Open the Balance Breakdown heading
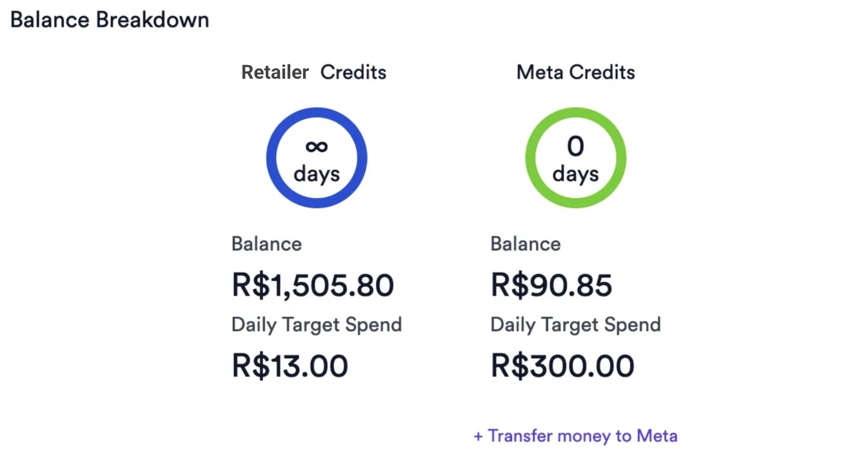 click(109, 19)
